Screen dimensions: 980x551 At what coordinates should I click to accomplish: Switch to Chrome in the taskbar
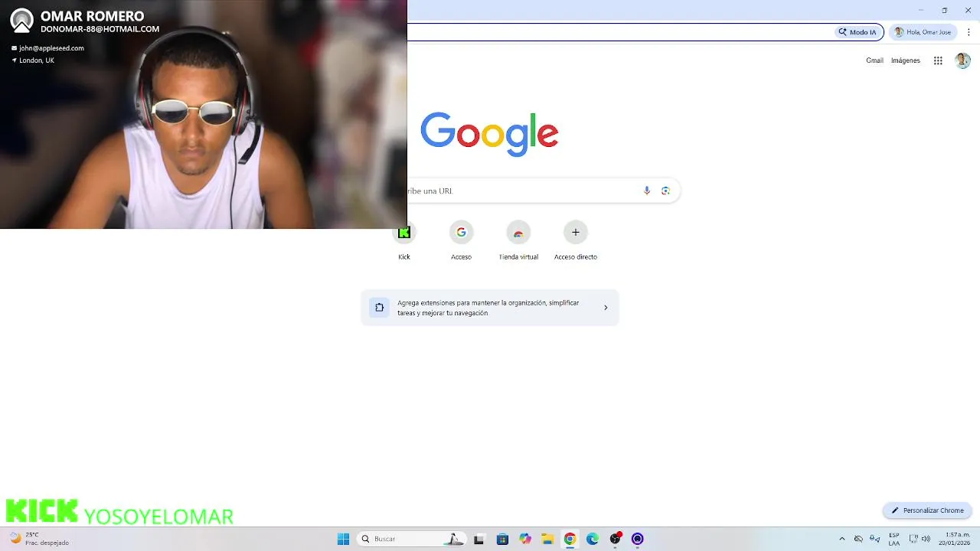[570, 539]
